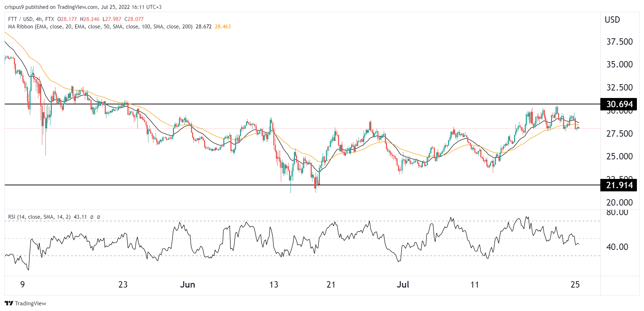Open the MA Ribbon indicator legend

[100, 27]
